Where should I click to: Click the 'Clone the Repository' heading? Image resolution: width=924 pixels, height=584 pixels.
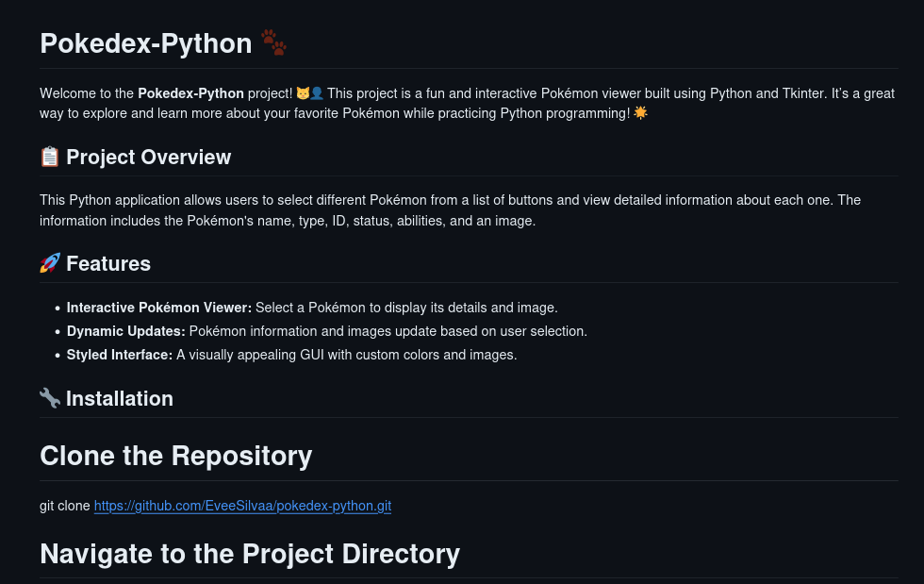[x=176, y=456]
